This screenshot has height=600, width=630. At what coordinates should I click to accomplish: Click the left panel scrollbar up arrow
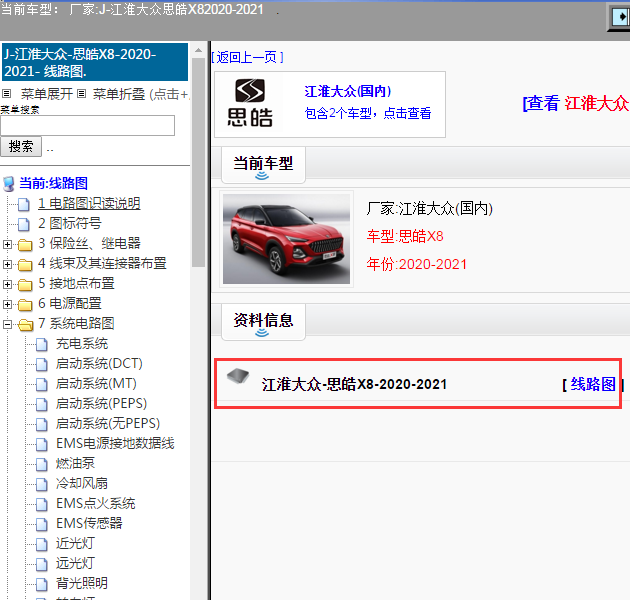[198, 50]
